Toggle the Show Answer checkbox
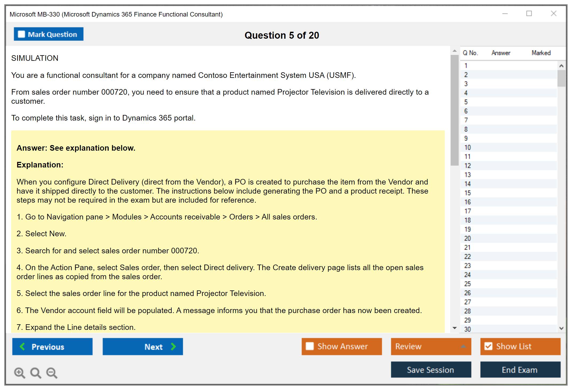 [310, 346]
